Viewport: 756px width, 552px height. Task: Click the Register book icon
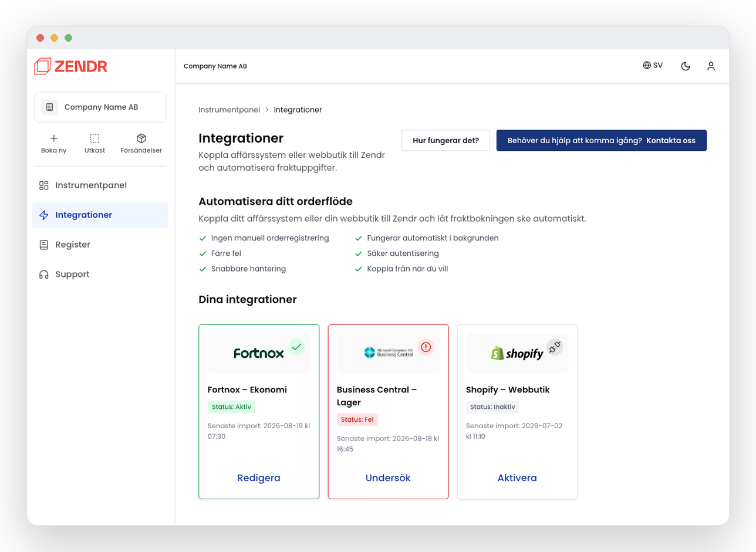[x=43, y=245]
